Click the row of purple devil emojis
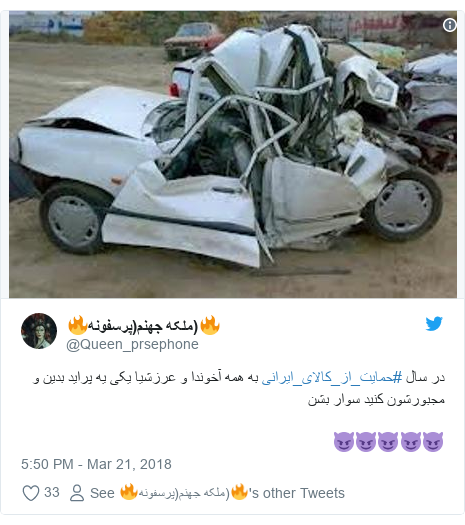This screenshot has height=525, width=465. [388, 442]
